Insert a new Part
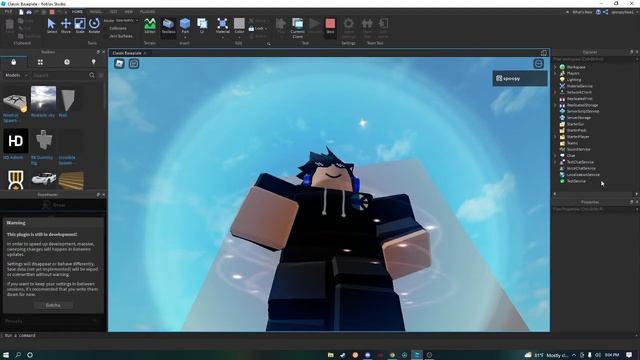This screenshot has height=360, width=640. point(185,26)
